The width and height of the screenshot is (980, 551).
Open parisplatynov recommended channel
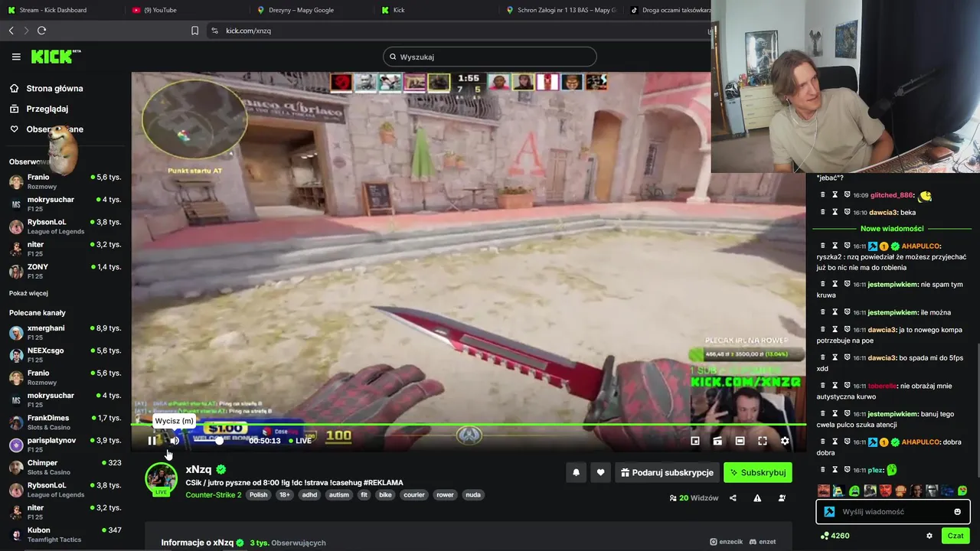click(64, 445)
